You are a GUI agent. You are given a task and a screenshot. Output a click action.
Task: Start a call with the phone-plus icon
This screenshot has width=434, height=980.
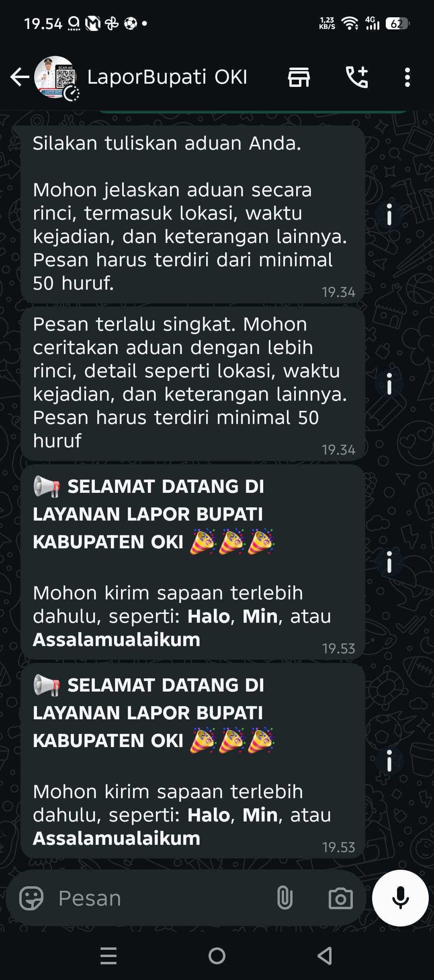pyautogui.click(x=357, y=77)
